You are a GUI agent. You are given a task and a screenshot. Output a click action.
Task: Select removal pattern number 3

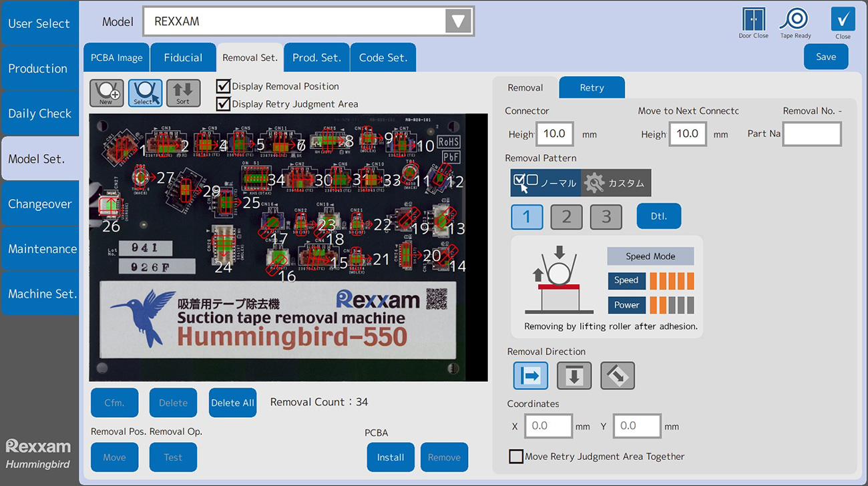606,217
